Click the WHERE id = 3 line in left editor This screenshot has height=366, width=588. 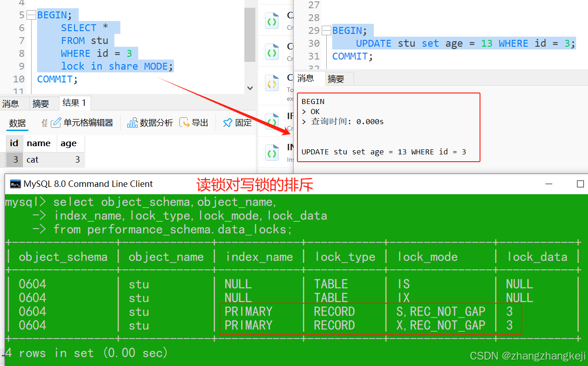pos(97,54)
